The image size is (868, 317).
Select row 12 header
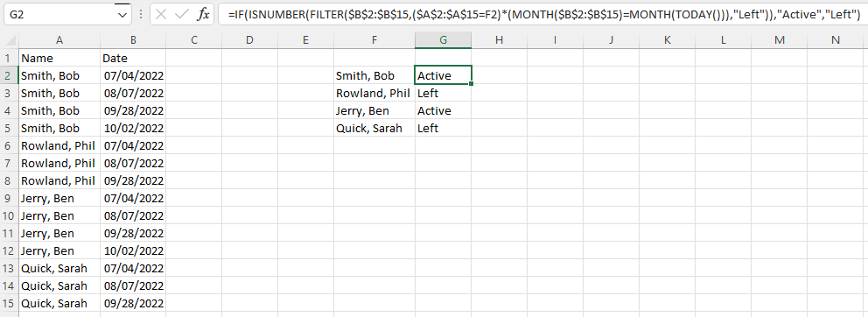tap(9, 251)
